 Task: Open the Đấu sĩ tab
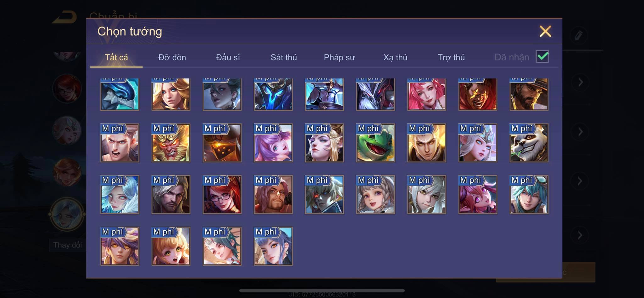228,57
